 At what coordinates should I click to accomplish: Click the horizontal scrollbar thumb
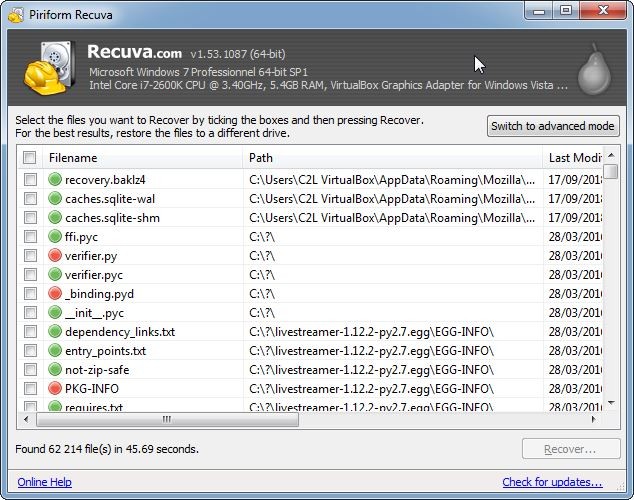pyautogui.click(x=167, y=419)
